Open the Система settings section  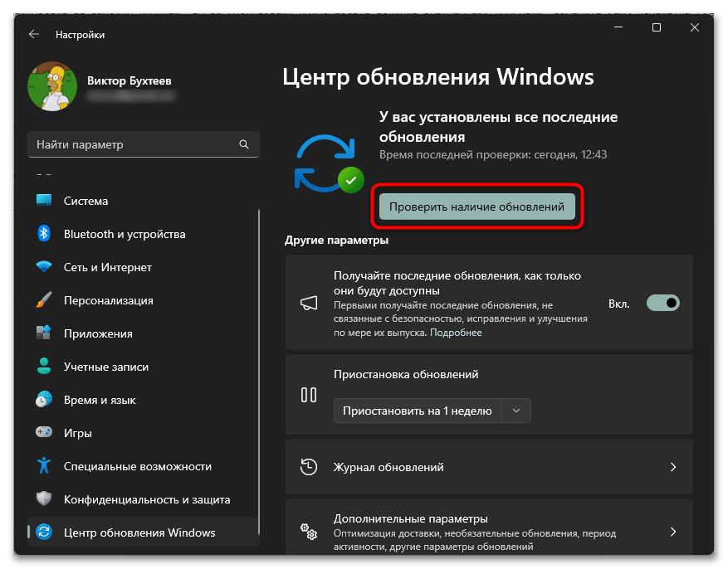pyautogui.click(x=143, y=201)
